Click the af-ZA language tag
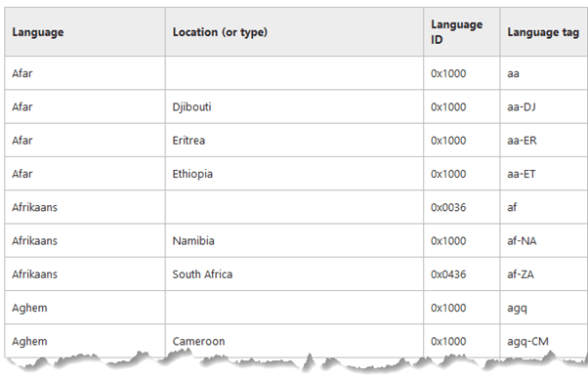The height and width of the screenshot is (376, 588). click(x=521, y=274)
